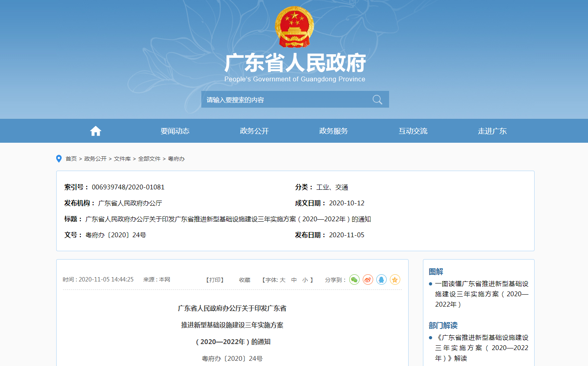Share article via QQ penguin icon
Viewport: 588px width, 366px height.
point(381,280)
